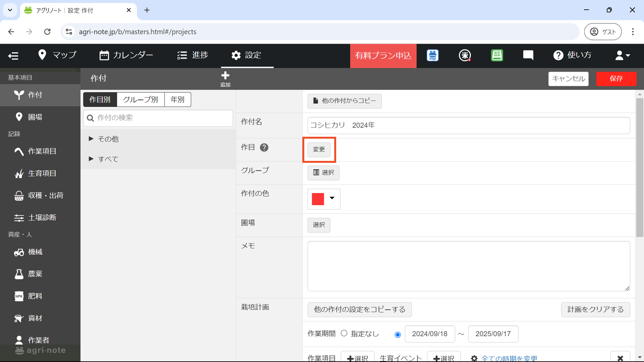Viewport: 644px width, 362px height.
Task: Select the date range radio button
Action: (398, 335)
